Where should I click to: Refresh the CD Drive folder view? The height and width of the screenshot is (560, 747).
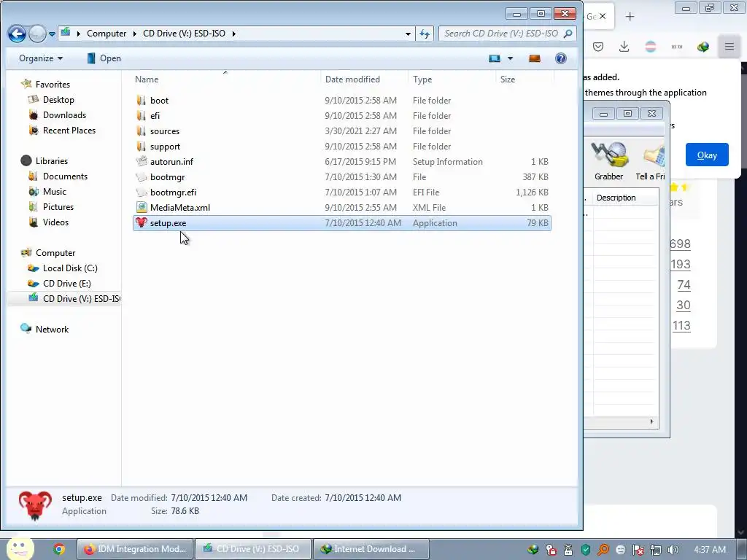click(424, 34)
